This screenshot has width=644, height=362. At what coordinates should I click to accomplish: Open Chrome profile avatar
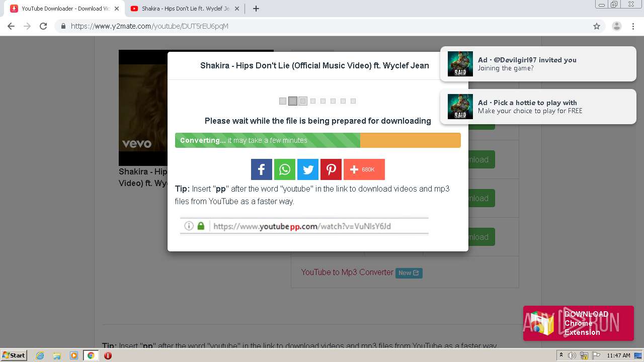coord(617,26)
